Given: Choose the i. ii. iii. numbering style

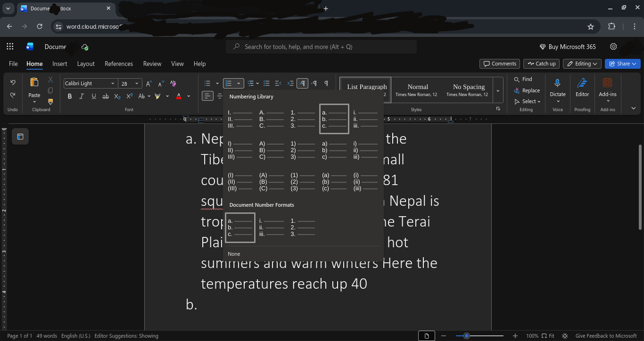Looking at the screenshot, I should (366, 119).
